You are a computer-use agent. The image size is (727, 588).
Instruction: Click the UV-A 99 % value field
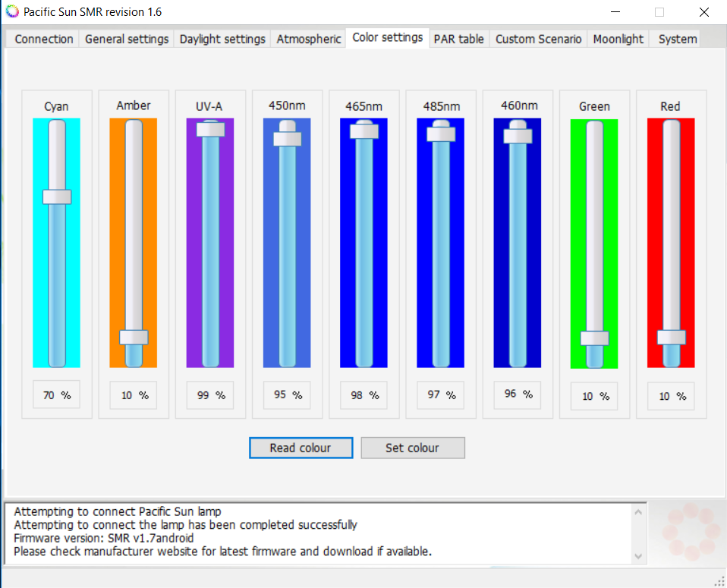(x=210, y=395)
